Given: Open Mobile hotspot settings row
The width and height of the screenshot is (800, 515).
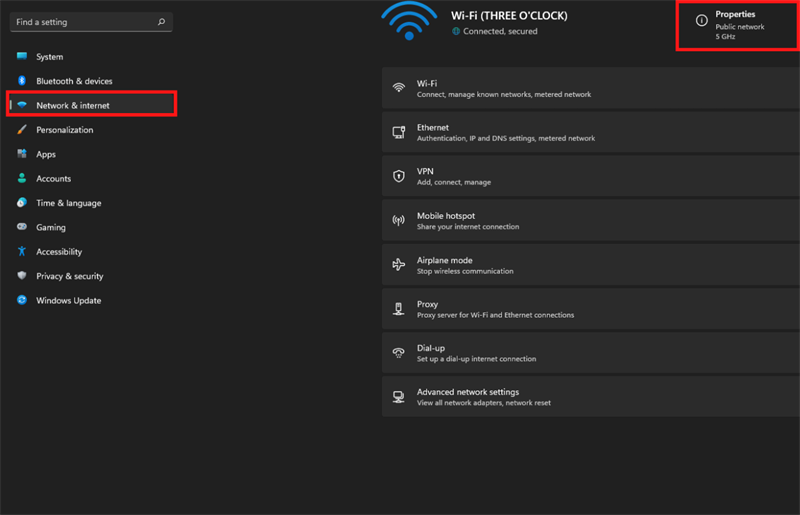Looking at the screenshot, I should tap(591, 220).
